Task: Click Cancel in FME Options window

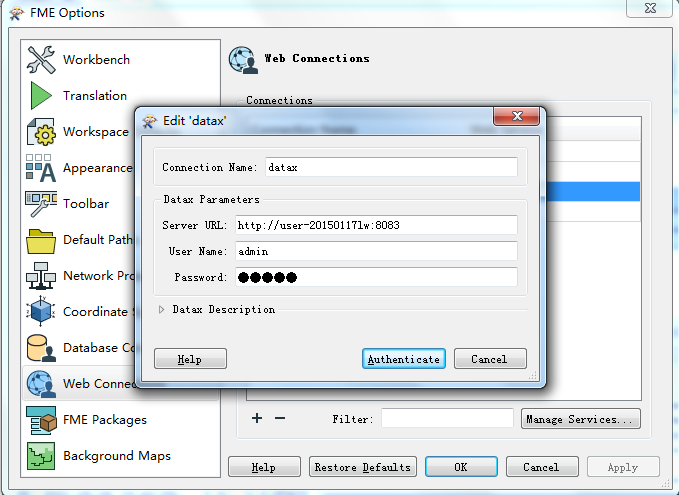Action: (542, 466)
